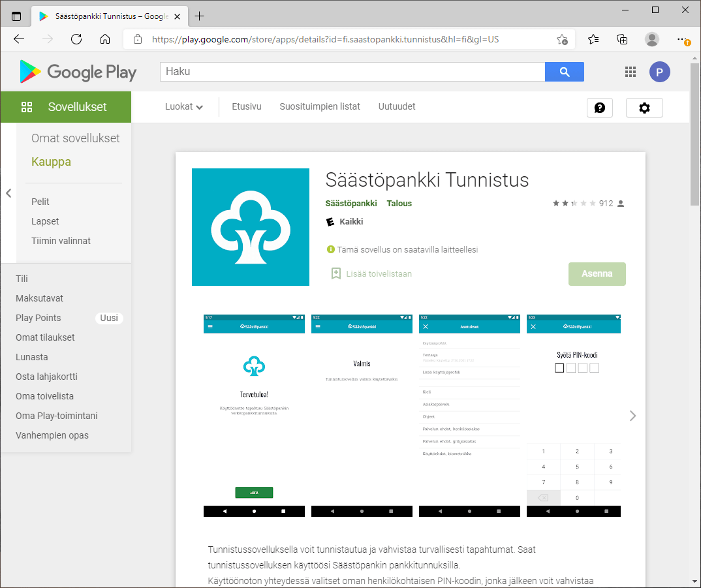Add this page to favorites
Viewport: 701px width, 588px height.
click(x=562, y=39)
